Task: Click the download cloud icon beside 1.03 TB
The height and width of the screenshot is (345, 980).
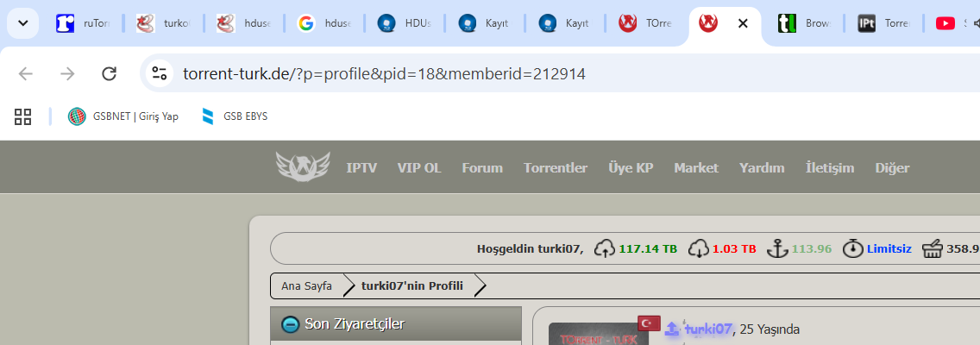Action: pos(698,248)
